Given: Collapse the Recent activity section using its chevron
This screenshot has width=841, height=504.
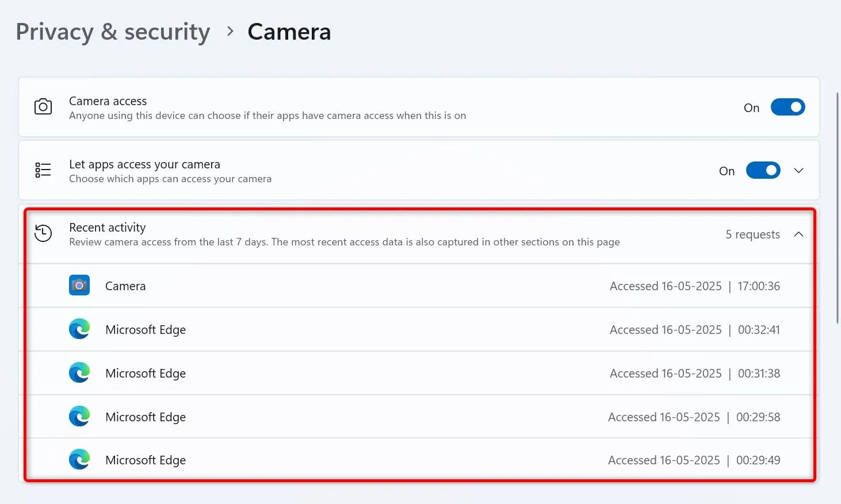Looking at the screenshot, I should (798, 234).
